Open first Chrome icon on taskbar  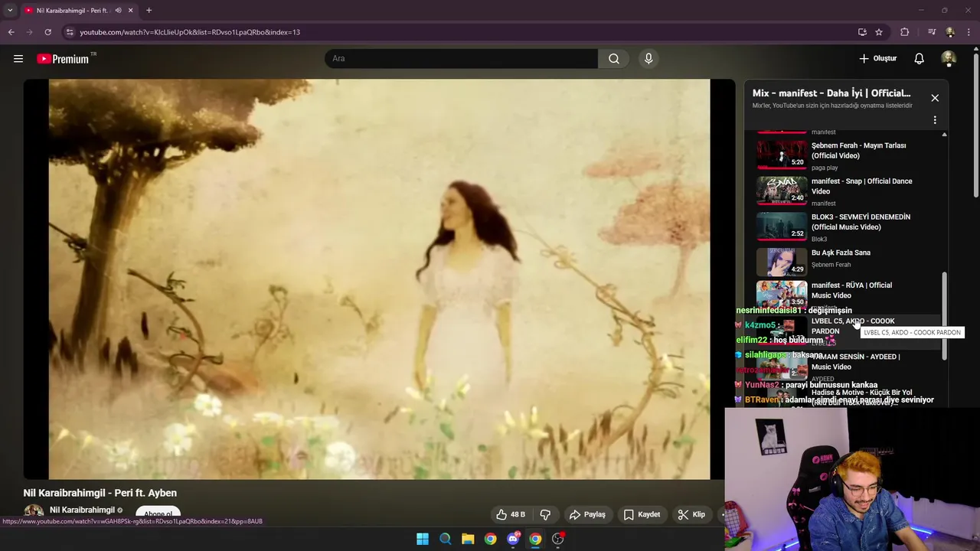tap(490, 539)
